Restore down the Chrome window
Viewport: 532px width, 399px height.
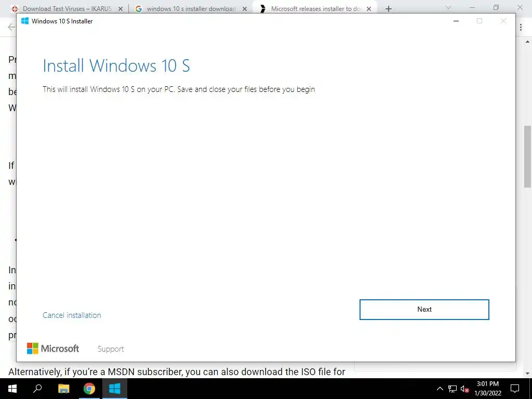(x=496, y=7)
